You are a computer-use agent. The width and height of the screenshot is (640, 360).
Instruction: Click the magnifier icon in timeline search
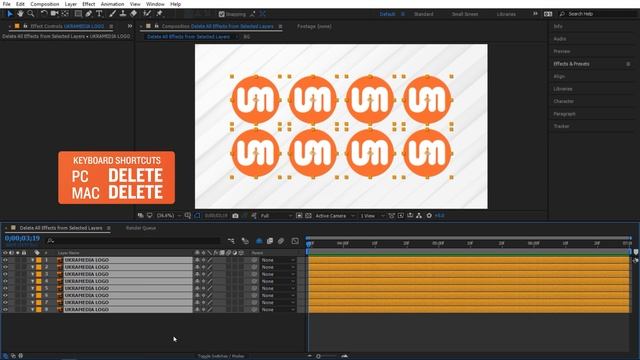click(51, 241)
